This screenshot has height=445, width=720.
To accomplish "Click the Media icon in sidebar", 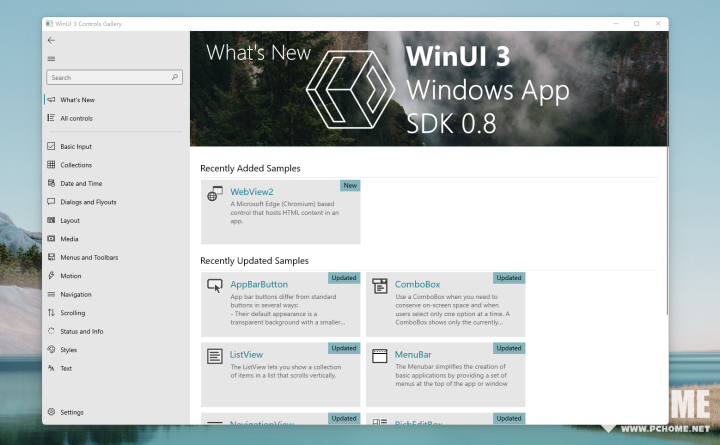I will pyautogui.click(x=51, y=239).
